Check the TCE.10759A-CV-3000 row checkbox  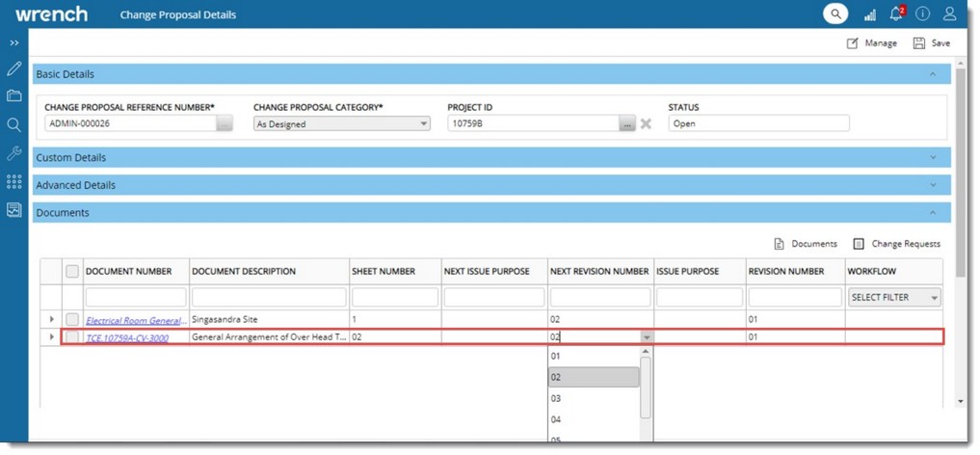point(72,337)
